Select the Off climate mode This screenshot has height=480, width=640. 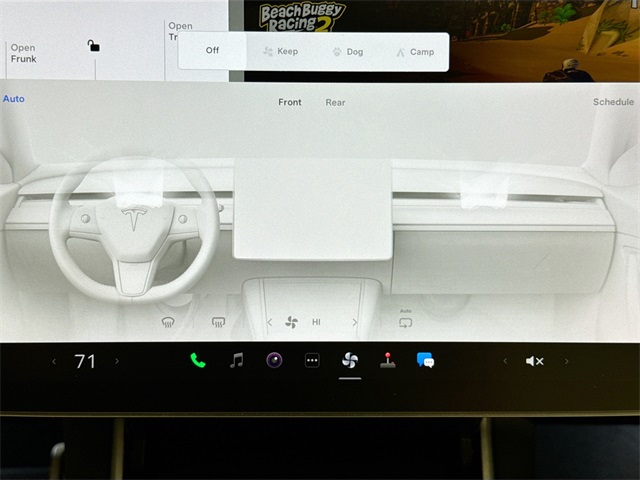(x=212, y=51)
